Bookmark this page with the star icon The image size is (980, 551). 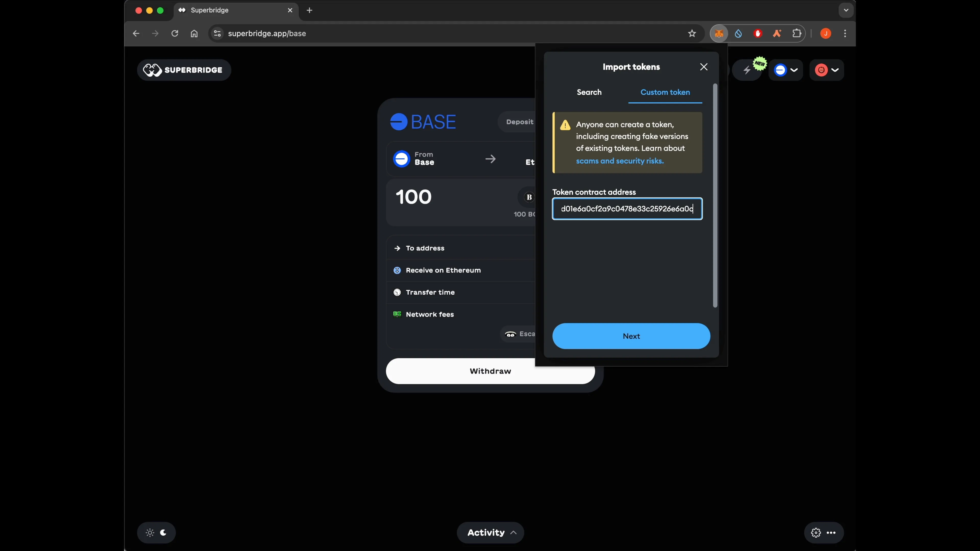click(x=692, y=33)
